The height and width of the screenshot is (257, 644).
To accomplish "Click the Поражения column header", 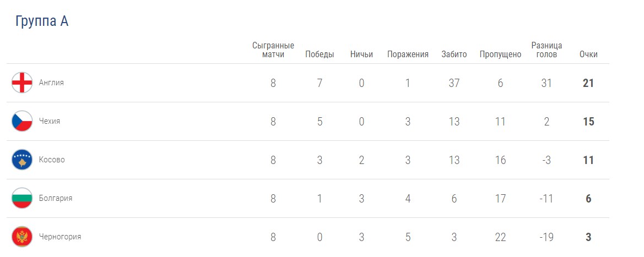I will pyautogui.click(x=408, y=54).
